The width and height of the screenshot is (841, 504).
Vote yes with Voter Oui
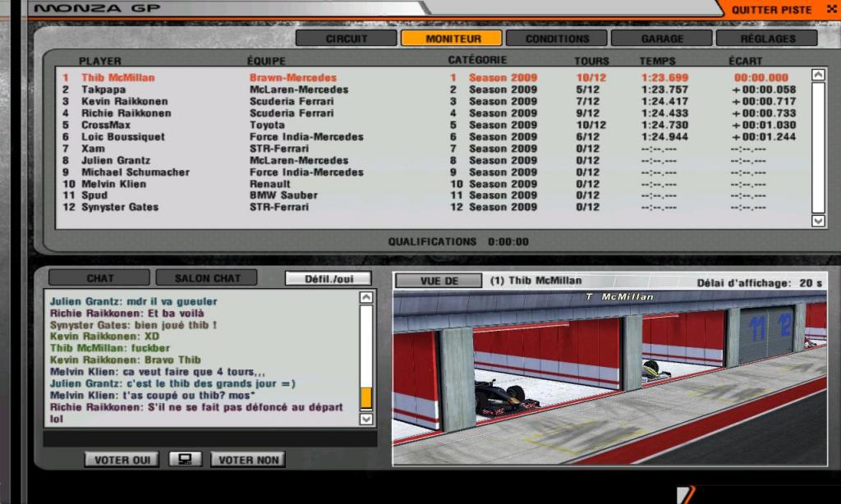(x=122, y=460)
